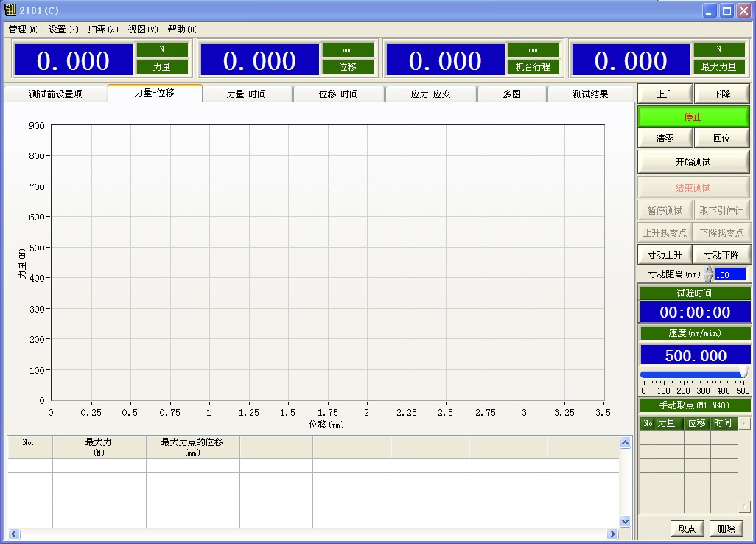
Task: Click the results table's scroll-down arrow
Action: pyautogui.click(x=626, y=521)
